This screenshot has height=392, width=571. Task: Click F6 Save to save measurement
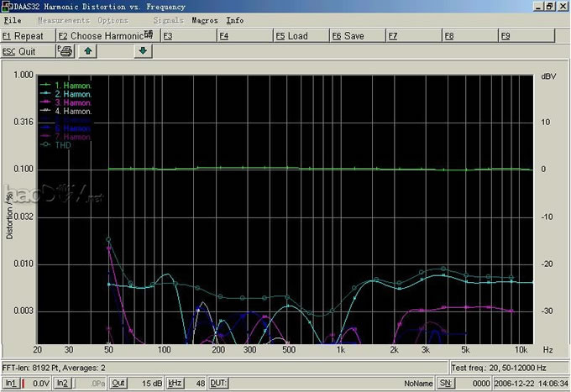point(356,36)
